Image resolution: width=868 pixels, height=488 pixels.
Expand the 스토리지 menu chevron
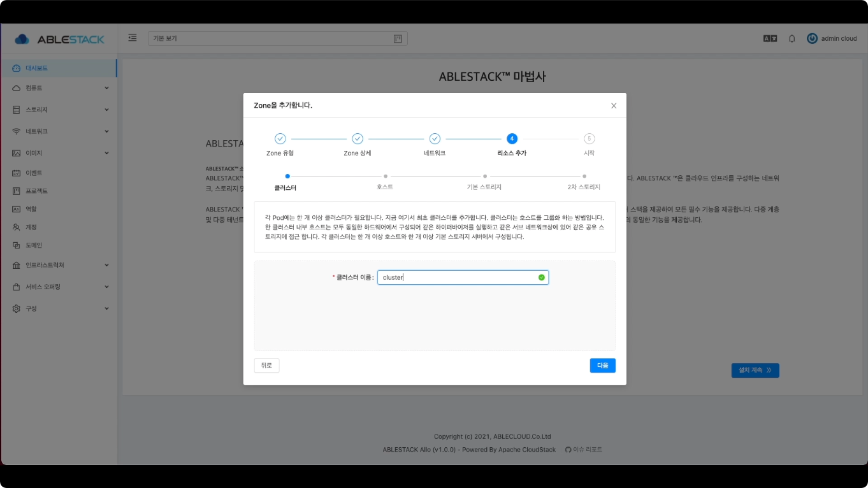click(106, 110)
